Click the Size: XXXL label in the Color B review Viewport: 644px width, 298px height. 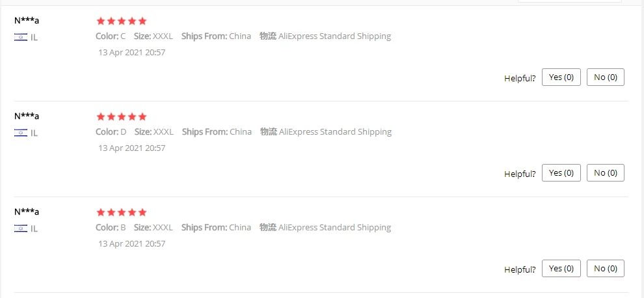click(x=154, y=228)
